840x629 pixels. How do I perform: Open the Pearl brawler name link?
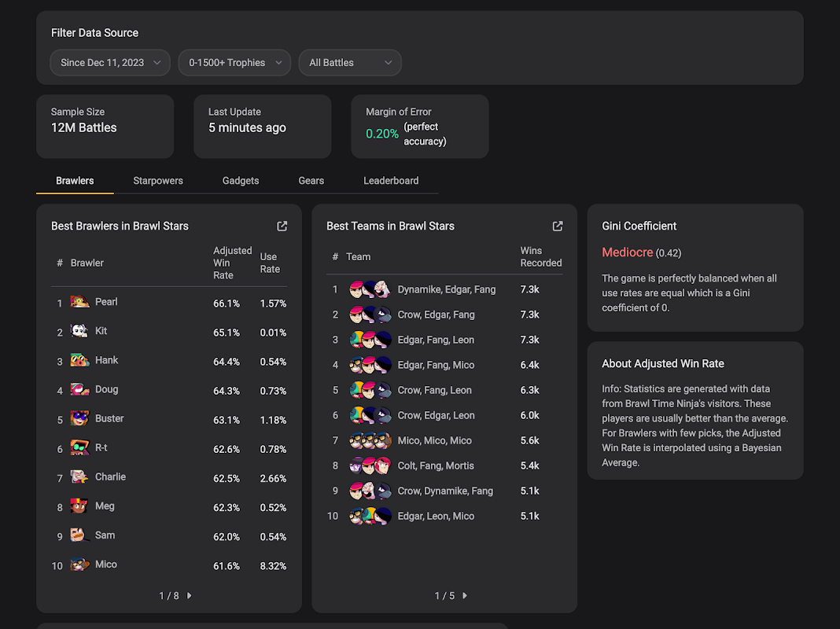click(x=106, y=302)
